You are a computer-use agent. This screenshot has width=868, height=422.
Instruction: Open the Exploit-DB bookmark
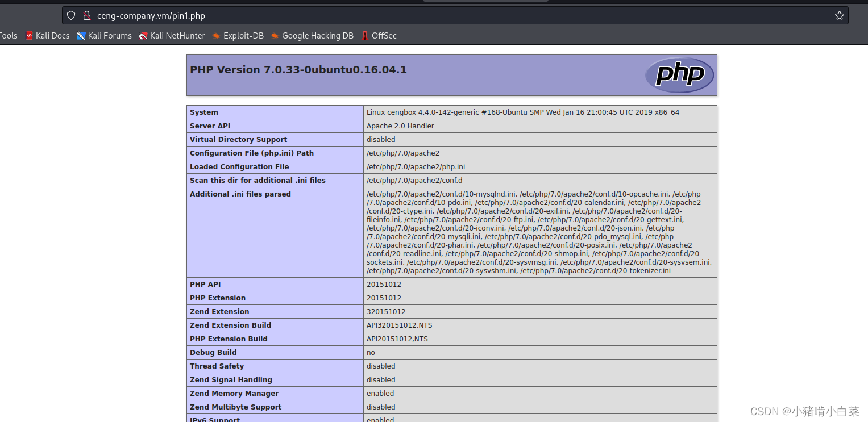238,36
